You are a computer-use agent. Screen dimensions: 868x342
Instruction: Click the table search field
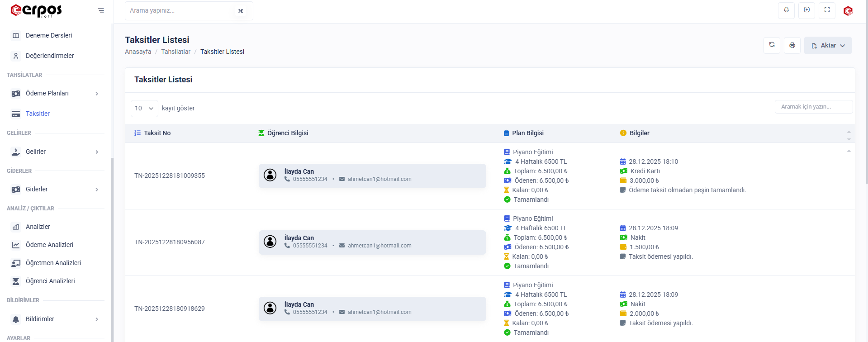[x=813, y=107]
